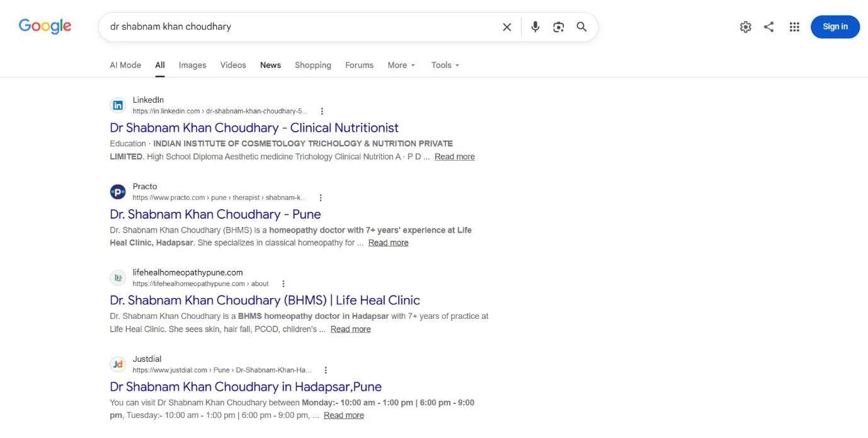Screen dimensions: 868x438
Task: Expand the More search filters dropdown
Action: (401, 65)
